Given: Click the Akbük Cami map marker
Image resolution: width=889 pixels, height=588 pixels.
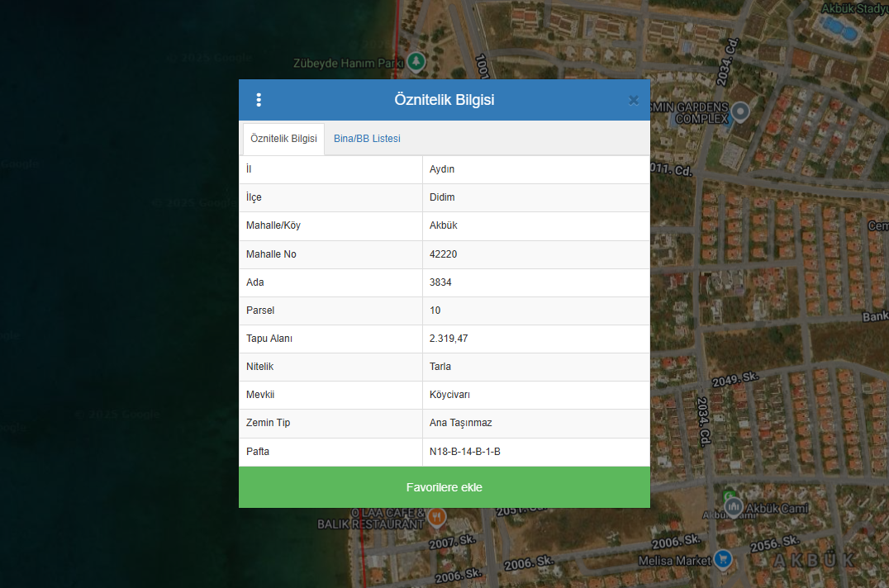Looking at the screenshot, I should (x=732, y=505).
